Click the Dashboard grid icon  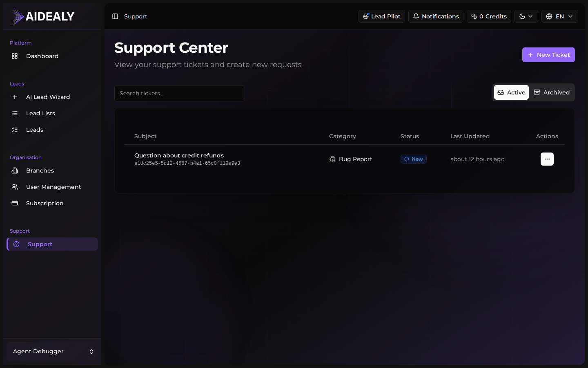click(15, 56)
